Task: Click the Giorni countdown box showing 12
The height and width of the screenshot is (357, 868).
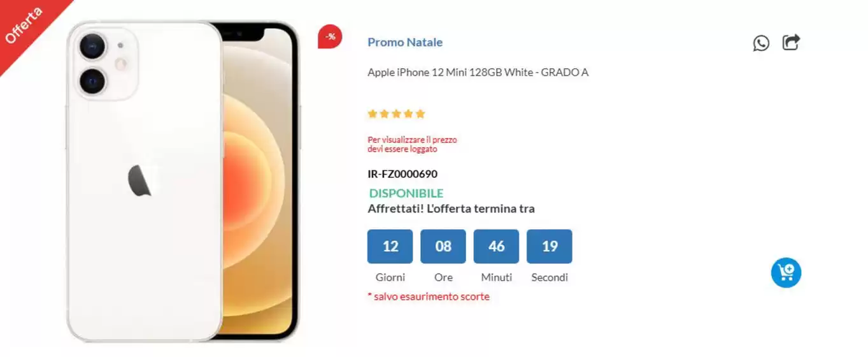Action: coord(390,246)
